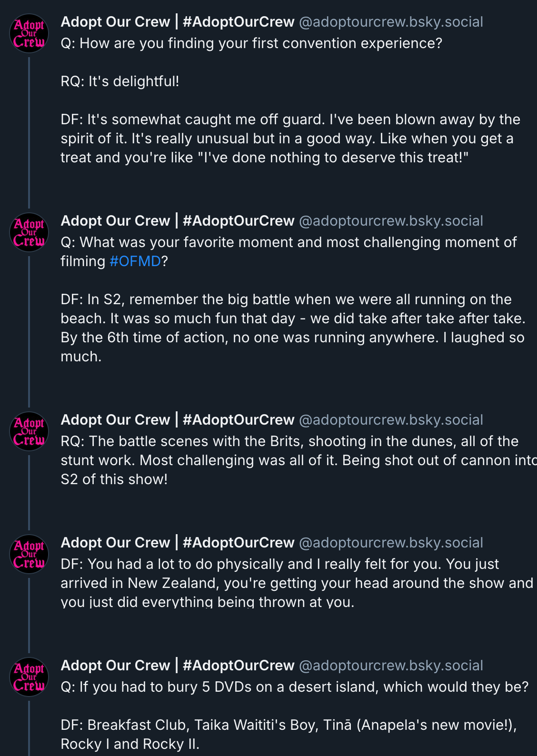Open display name on the convention experience post
Image resolution: width=537 pixels, height=756 pixels.
pyautogui.click(x=177, y=22)
